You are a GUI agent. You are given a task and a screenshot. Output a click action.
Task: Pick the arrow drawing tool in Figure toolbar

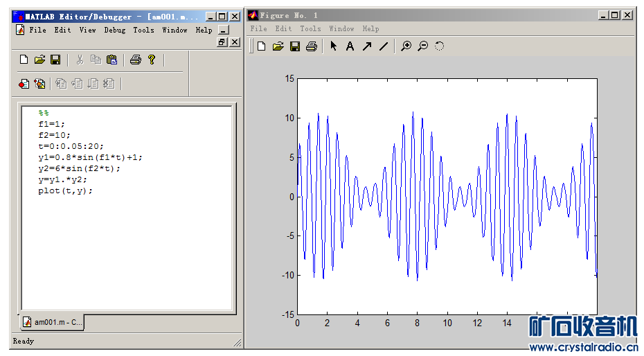[x=366, y=46]
